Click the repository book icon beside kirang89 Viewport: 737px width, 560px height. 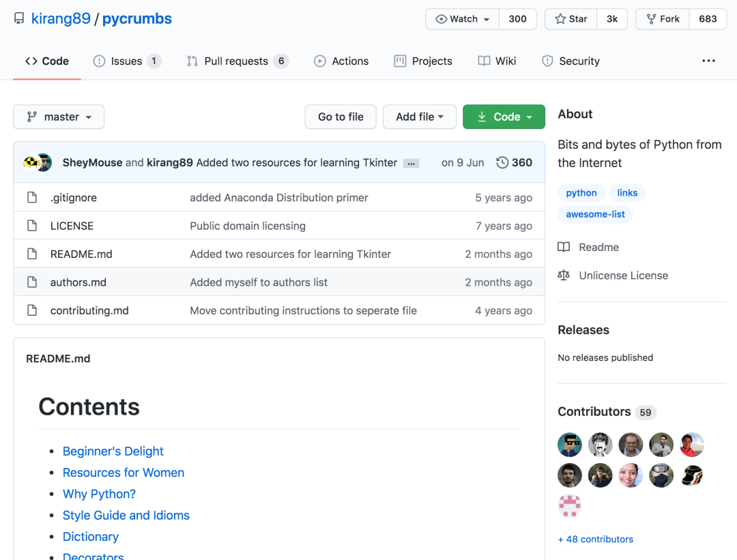(x=19, y=19)
